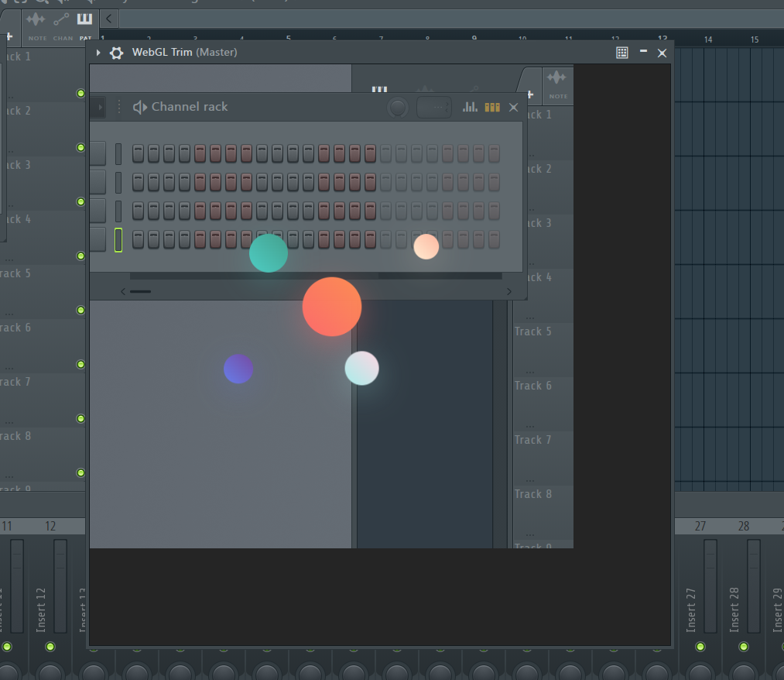
Task: Click the Track 8 label inside WebGL Trim view
Action: [x=533, y=494]
